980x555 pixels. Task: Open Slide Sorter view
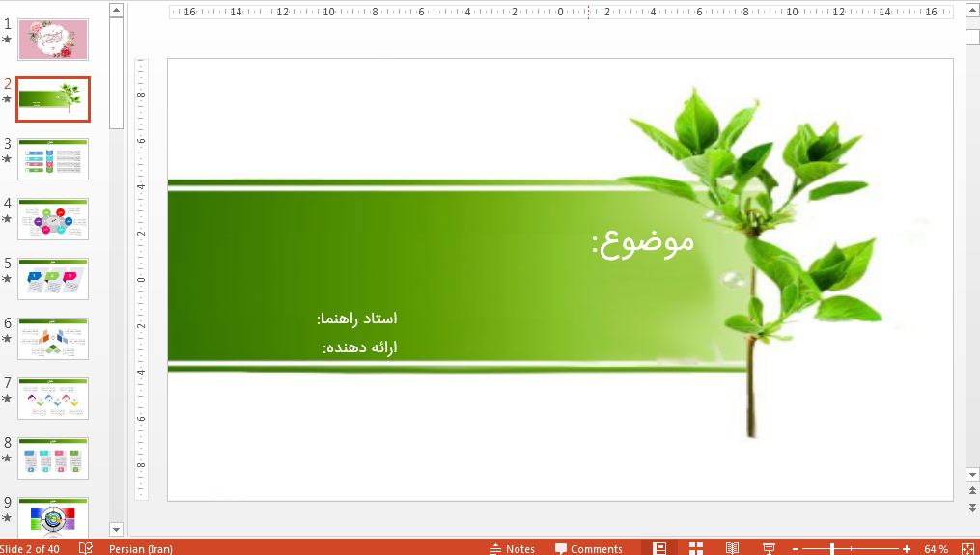pos(696,548)
